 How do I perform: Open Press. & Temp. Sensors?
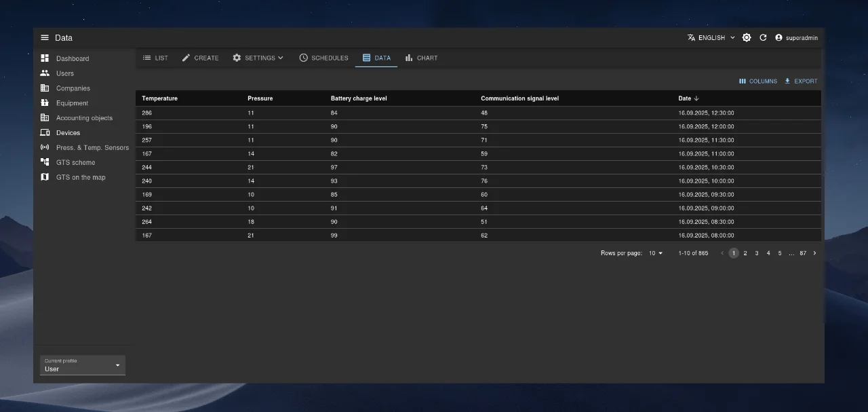[x=92, y=147]
